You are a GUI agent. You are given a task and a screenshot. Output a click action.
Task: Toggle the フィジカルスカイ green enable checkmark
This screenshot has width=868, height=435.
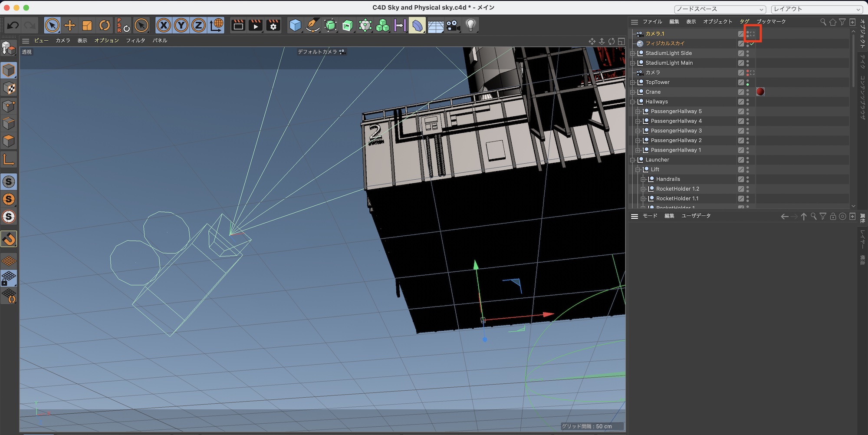pyautogui.click(x=752, y=44)
